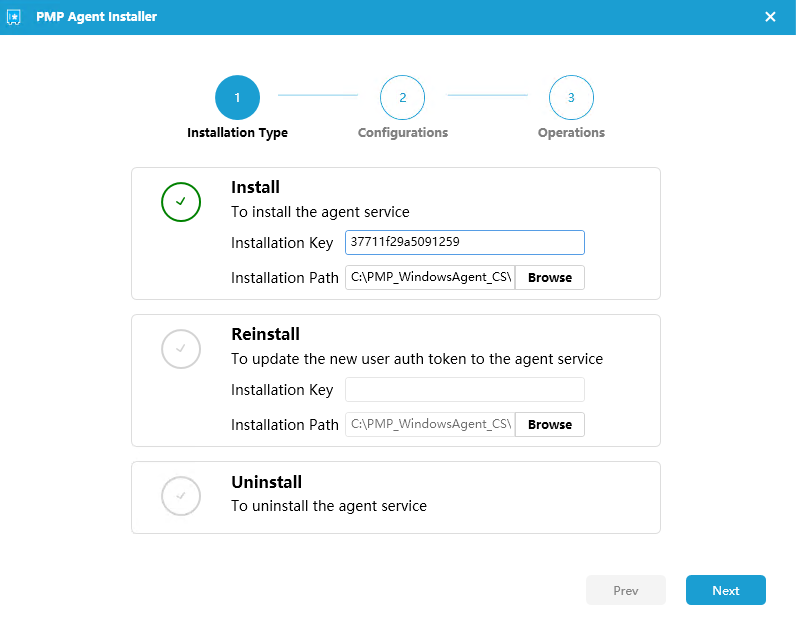The width and height of the screenshot is (797, 630).
Task: Focus the Install section Installation Key field
Action: click(x=465, y=243)
